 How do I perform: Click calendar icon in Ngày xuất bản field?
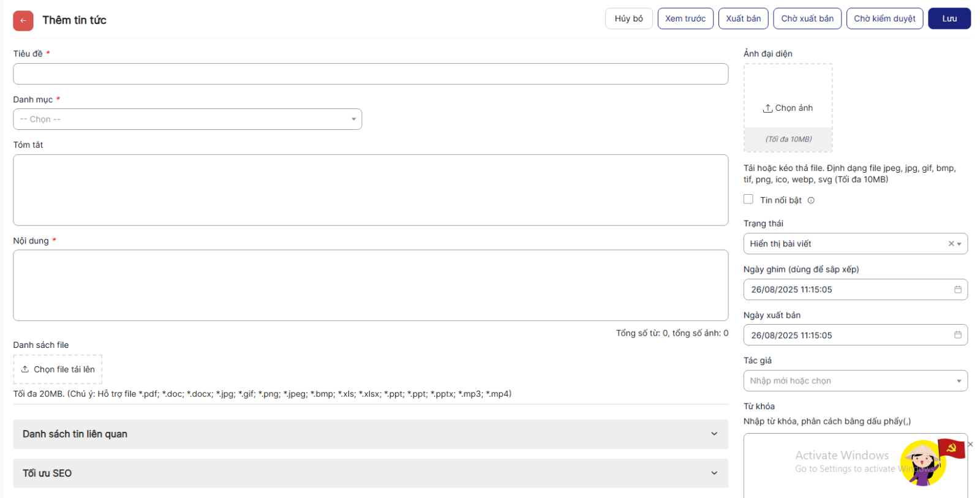tap(957, 335)
